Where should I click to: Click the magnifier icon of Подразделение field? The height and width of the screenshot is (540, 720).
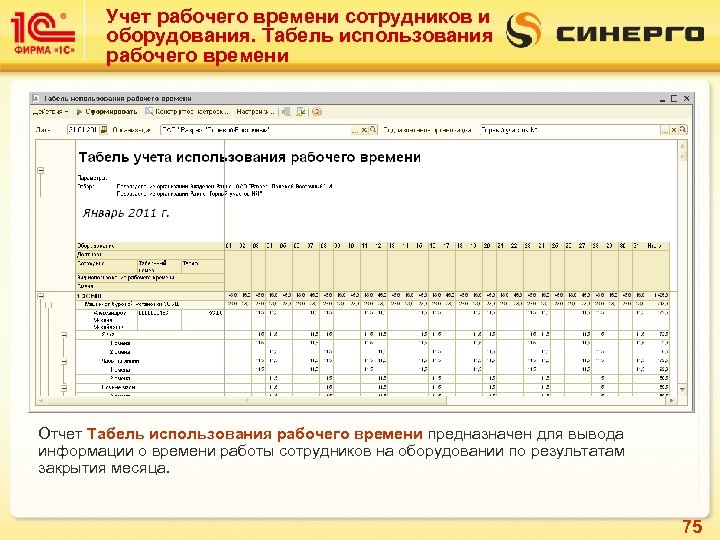point(683,130)
